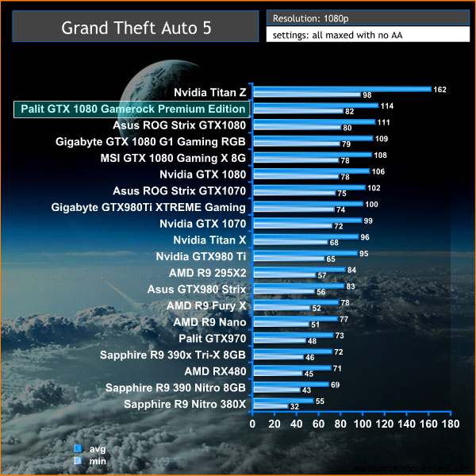This screenshot has height=476, width=476.
Task: Click the 52 min value for Fury X
Action: click(x=317, y=308)
